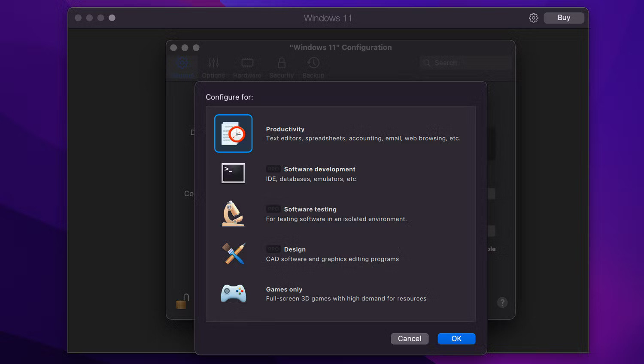
Task: Choose the Design profile label
Action: point(295,249)
